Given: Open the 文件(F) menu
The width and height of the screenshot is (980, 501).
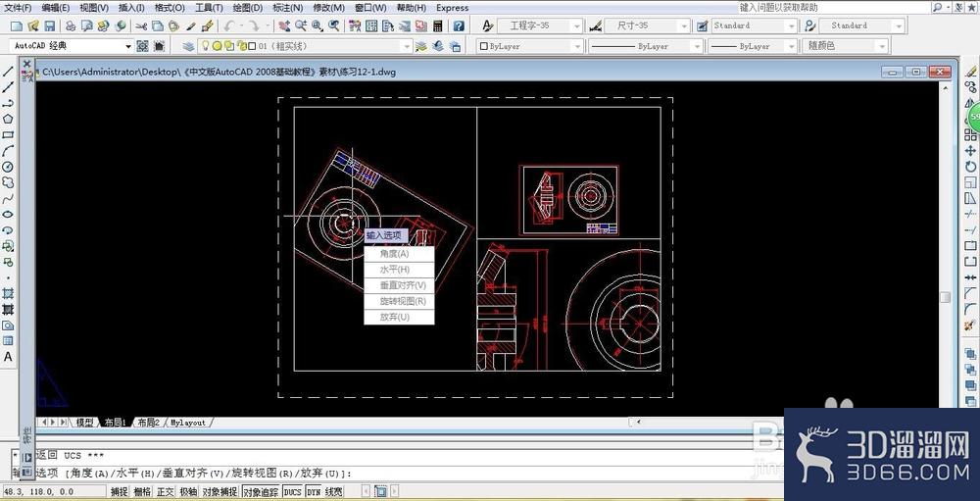Looking at the screenshot, I should (x=18, y=8).
